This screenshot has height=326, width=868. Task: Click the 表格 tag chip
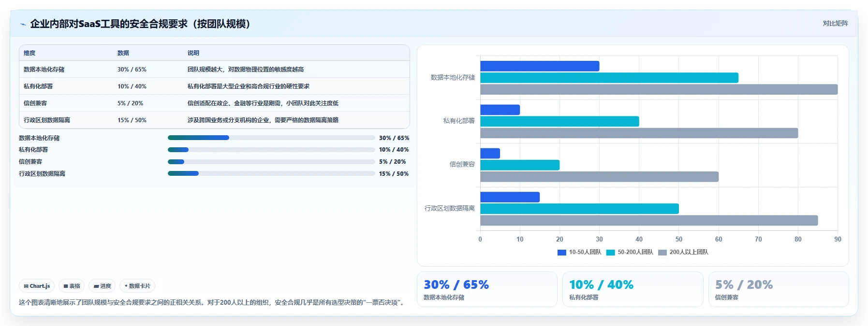coord(72,286)
